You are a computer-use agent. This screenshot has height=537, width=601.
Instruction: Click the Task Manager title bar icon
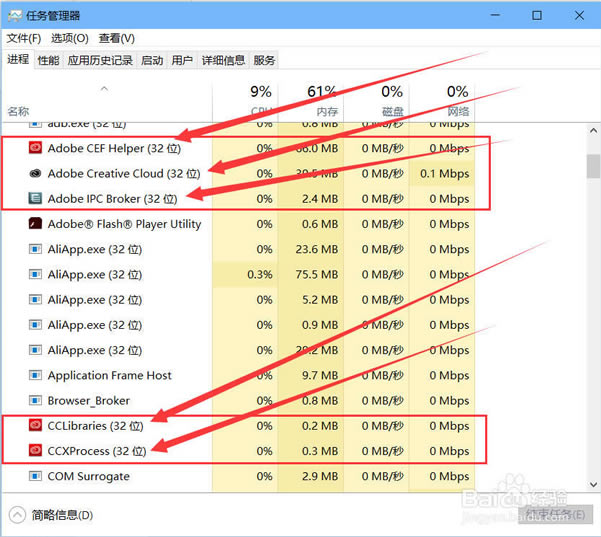tap(15, 16)
